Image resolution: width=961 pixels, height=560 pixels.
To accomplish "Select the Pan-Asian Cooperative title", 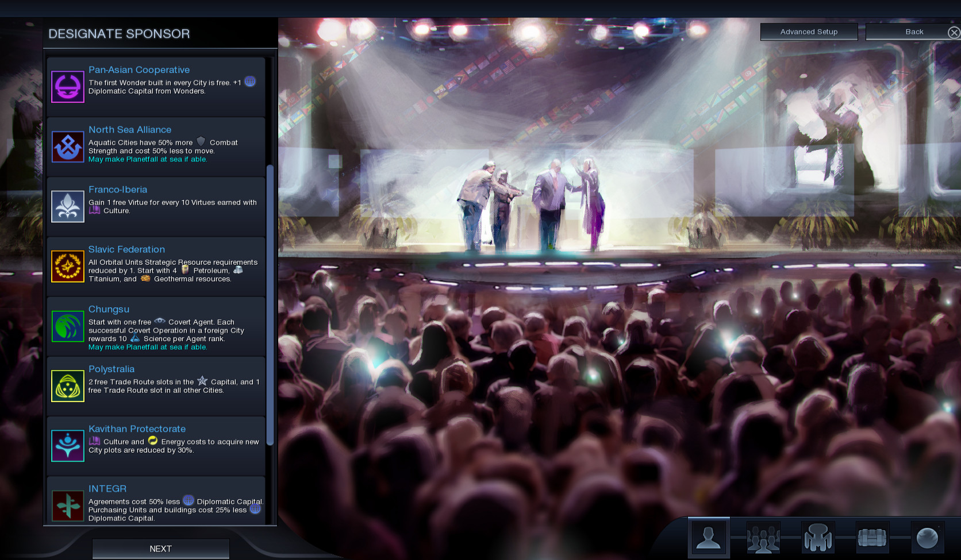I will click(x=139, y=69).
